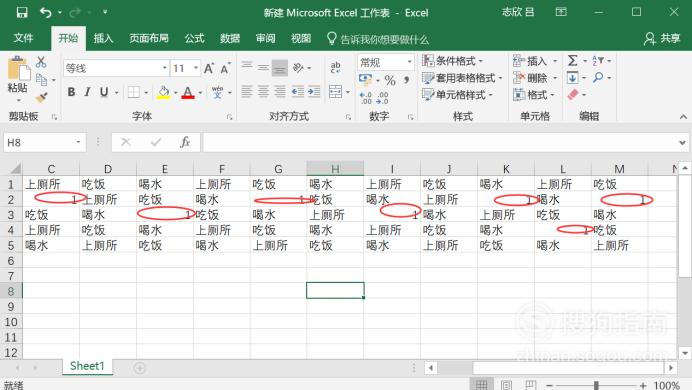The width and height of the screenshot is (692, 390).
Task: Click the text orientation icon
Action: (299, 68)
